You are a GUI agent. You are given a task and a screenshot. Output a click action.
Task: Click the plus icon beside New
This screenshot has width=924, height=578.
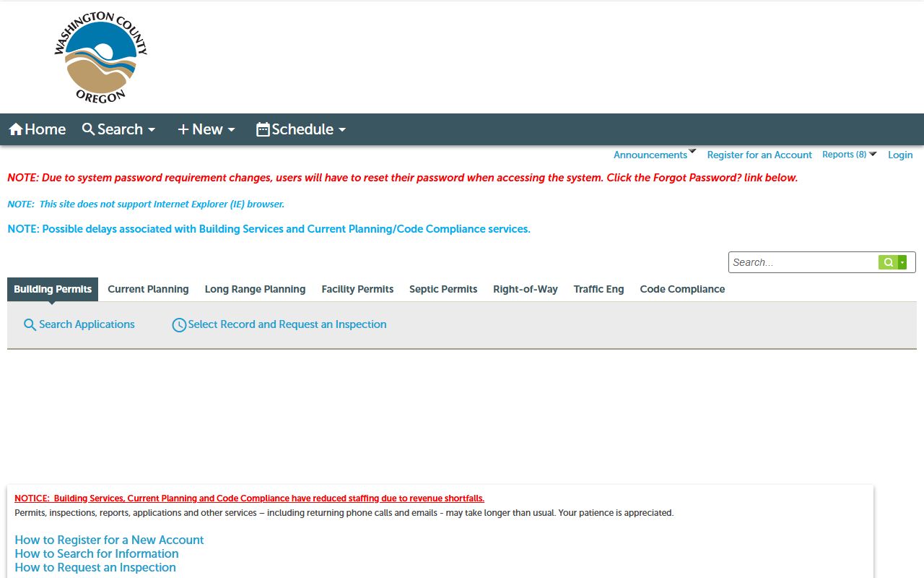click(x=183, y=129)
